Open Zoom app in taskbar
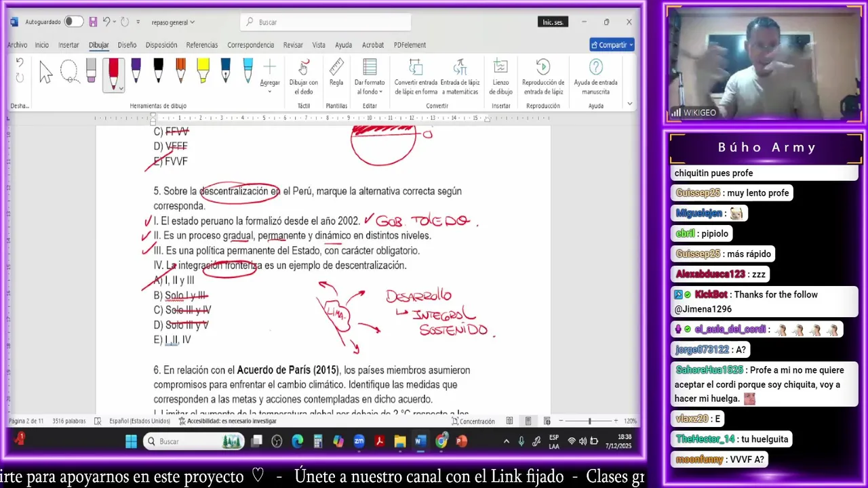Viewport: 868px width, 488px height. [x=359, y=441]
